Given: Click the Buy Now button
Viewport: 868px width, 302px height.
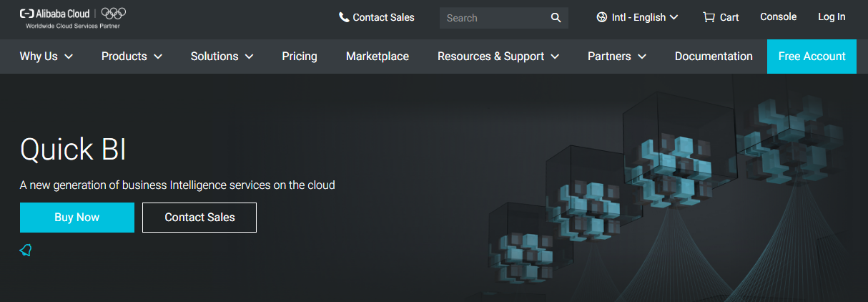Looking at the screenshot, I should [77, 218].
